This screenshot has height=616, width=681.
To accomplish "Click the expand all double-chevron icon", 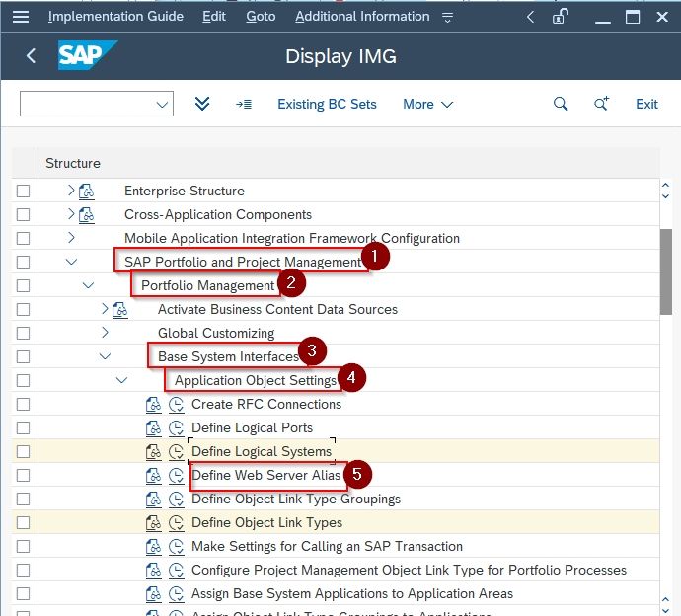I will pyautogui.click(x=202, y=104).
